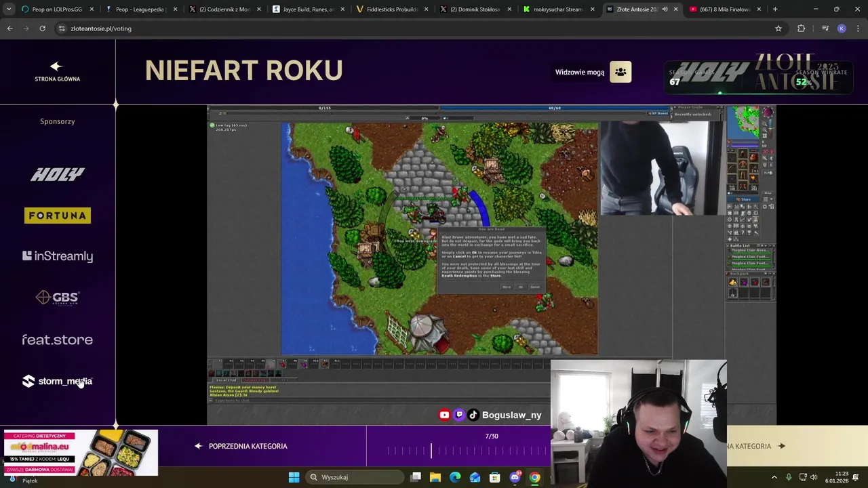
Task: Click the Sponsorzy heading
Action: pos(57,121)
